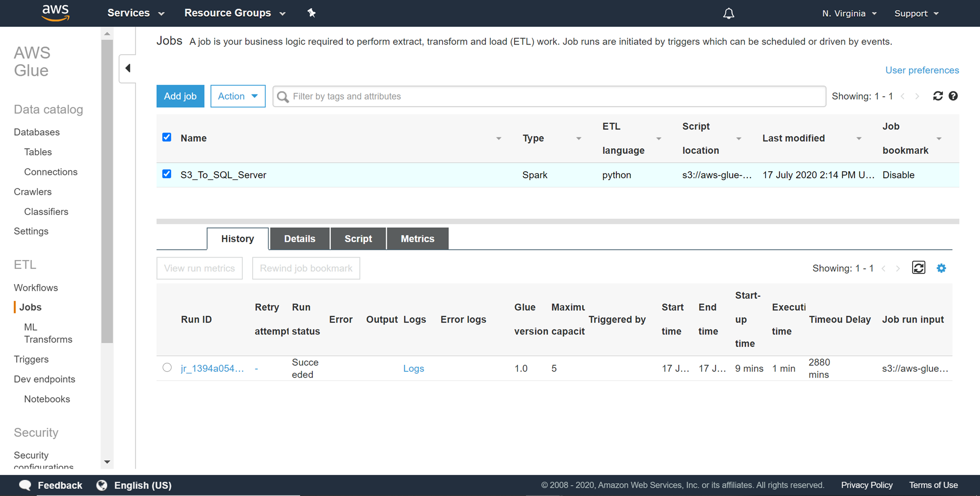Uncheck the S3_To_SQL_Server job checkbox

pyautogui.click(x=167, y=174)
